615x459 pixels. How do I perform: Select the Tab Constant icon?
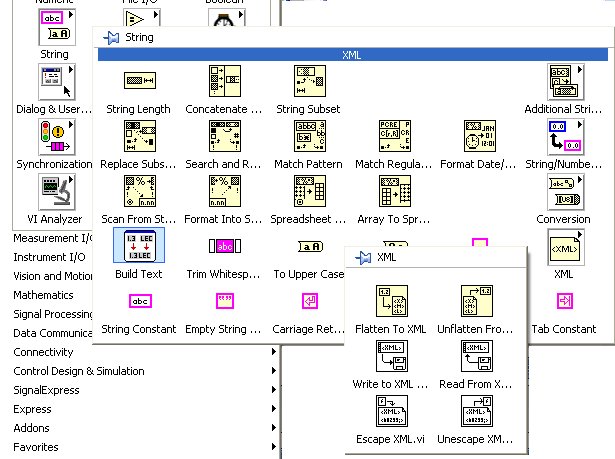[x=565, y=301]
